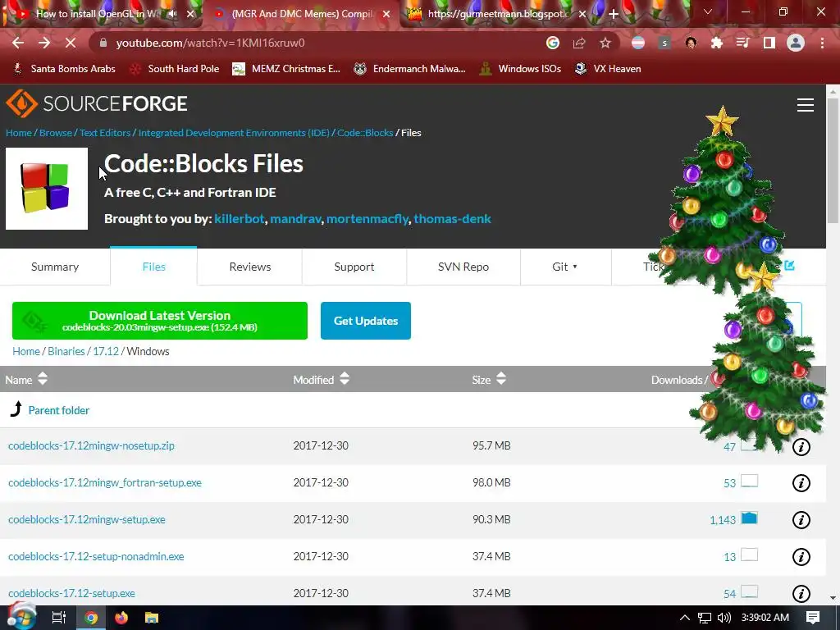Go to Binaries in the folder breadcrumb
Viewport: 840px width, 630px height.
(x=66, y=351)
